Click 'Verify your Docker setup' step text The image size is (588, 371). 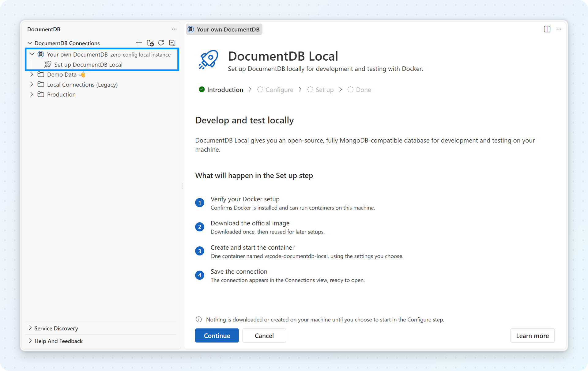click(x=245, y=199)
